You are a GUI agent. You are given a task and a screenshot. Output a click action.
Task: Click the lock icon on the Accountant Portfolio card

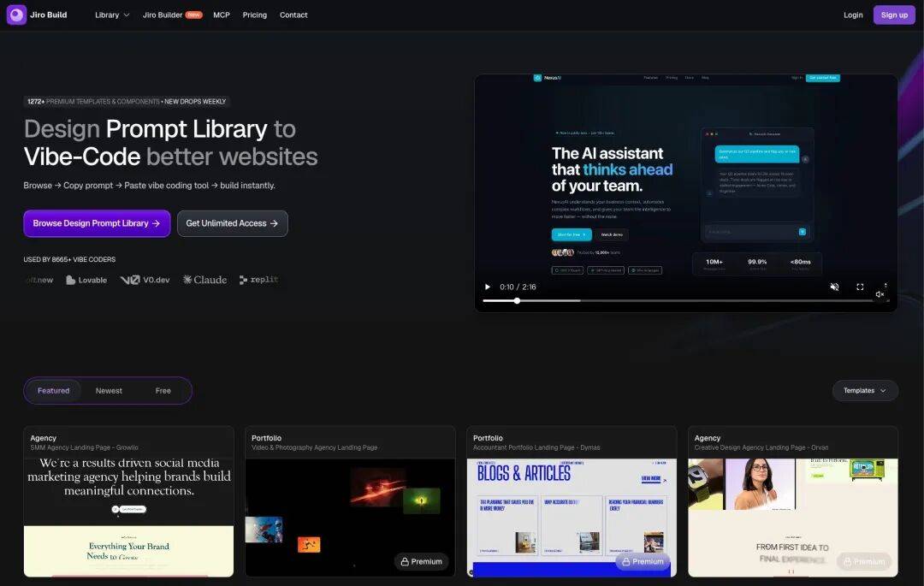(x=625, y=562)
